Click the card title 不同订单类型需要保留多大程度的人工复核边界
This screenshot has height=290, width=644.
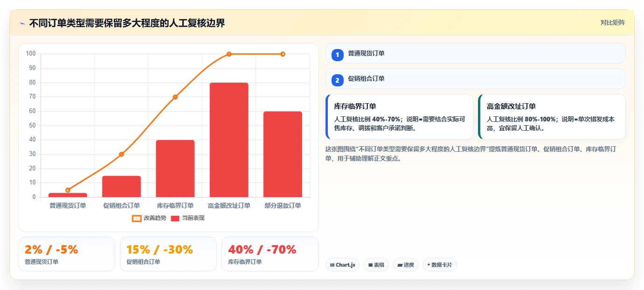[x=127, y=23]
